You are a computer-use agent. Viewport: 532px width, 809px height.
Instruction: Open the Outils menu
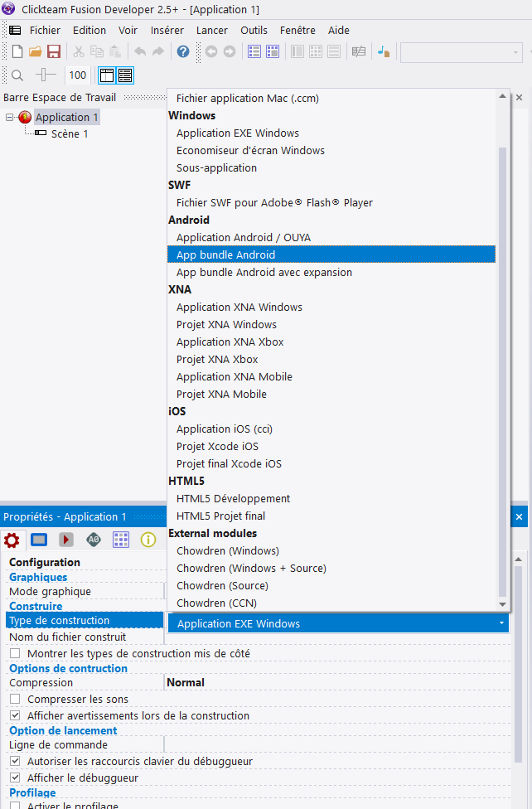pyautogui.click(x=254, y=31)
